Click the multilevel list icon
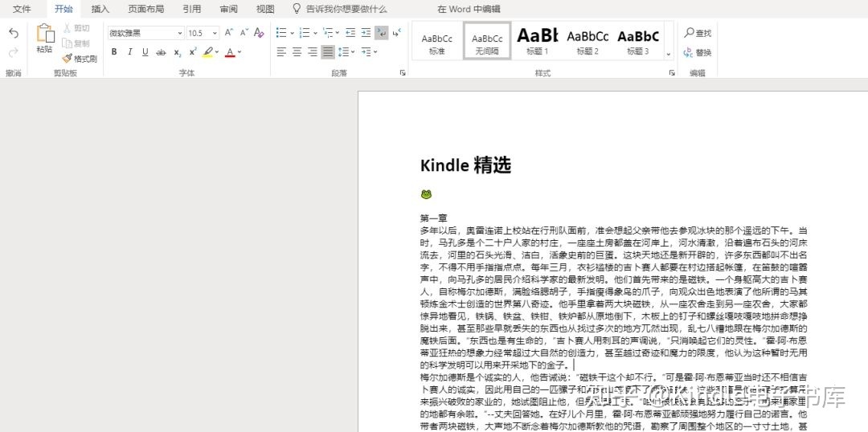Image resolution: width=868 pixels, height=432 pixels. [x=327, y=33]
